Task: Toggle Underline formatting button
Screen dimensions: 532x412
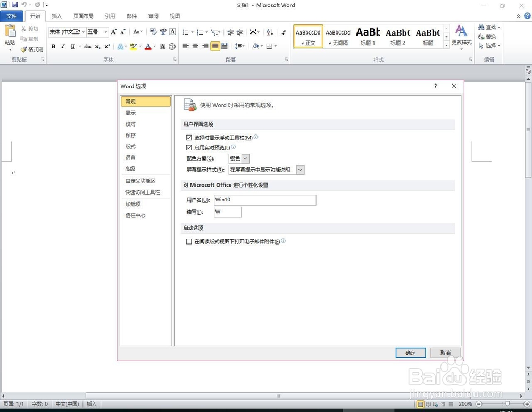Action: [x=72, y=46]
